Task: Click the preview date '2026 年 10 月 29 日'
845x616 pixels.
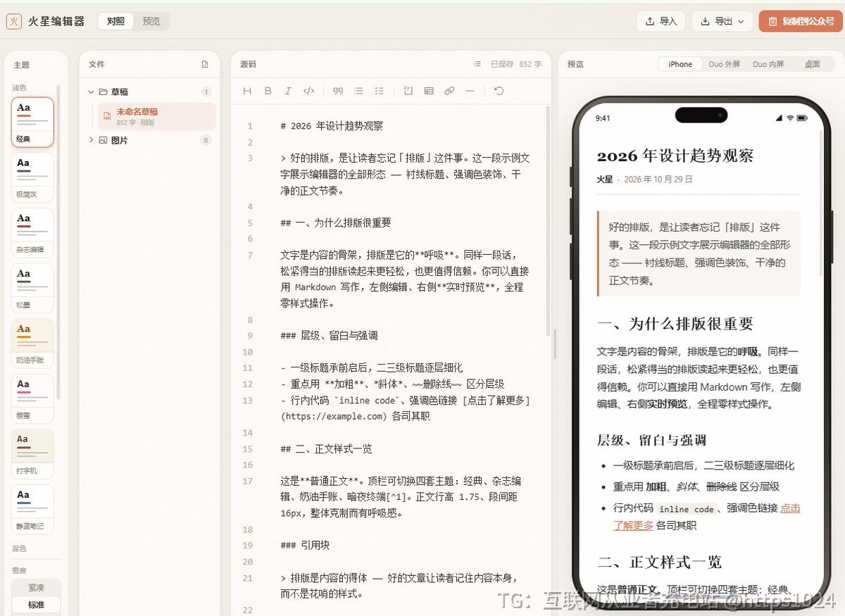Action: 658,180
